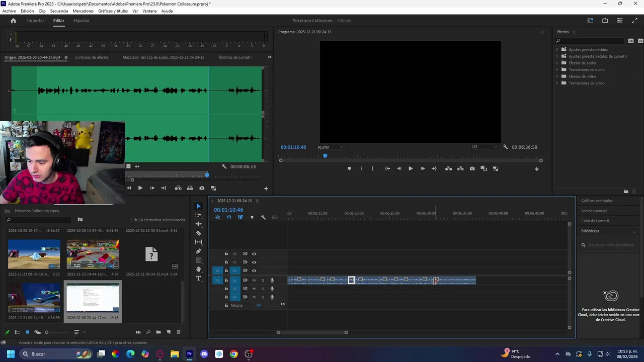Expand Ajustes preestablecidos folder
644x362 pixels.
point(557,49)
